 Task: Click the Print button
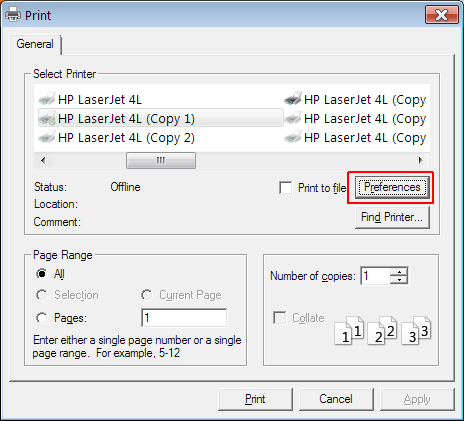click(255, 399)
